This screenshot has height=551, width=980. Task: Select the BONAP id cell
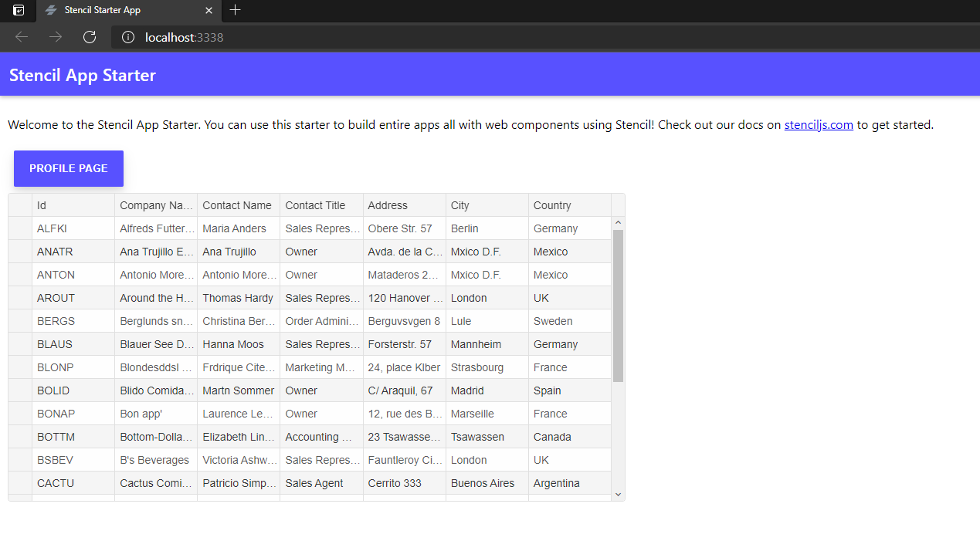[73, 414]
